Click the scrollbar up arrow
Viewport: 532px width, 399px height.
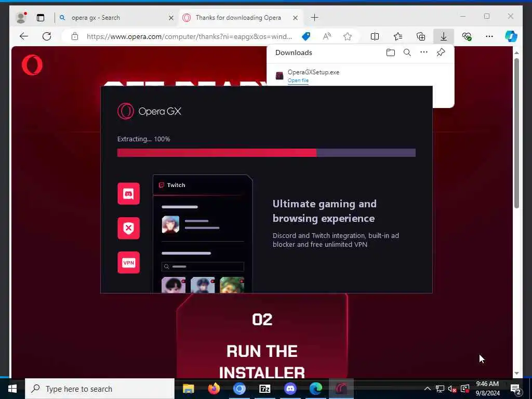point(516,53)
